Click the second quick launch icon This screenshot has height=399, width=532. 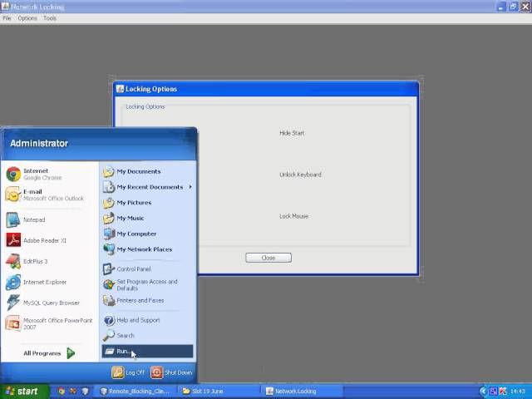click(73, 392)
